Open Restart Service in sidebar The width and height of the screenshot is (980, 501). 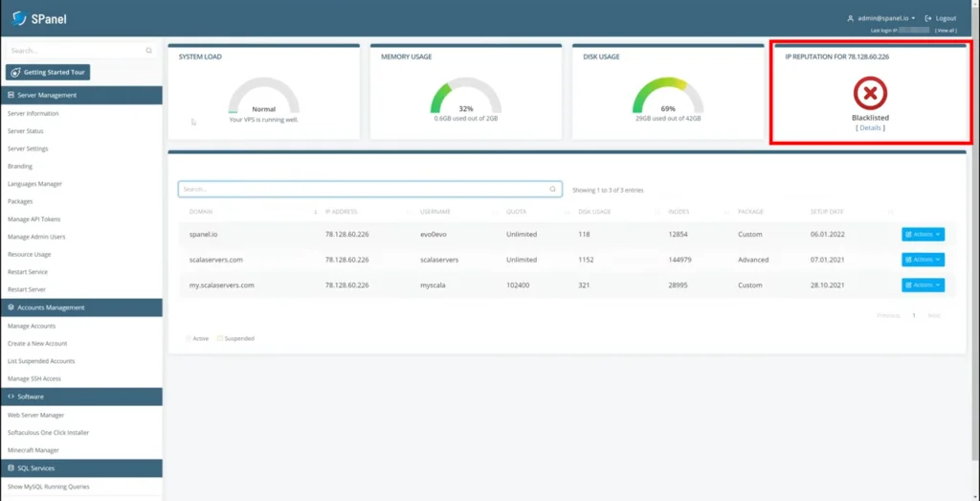[28, 272]
